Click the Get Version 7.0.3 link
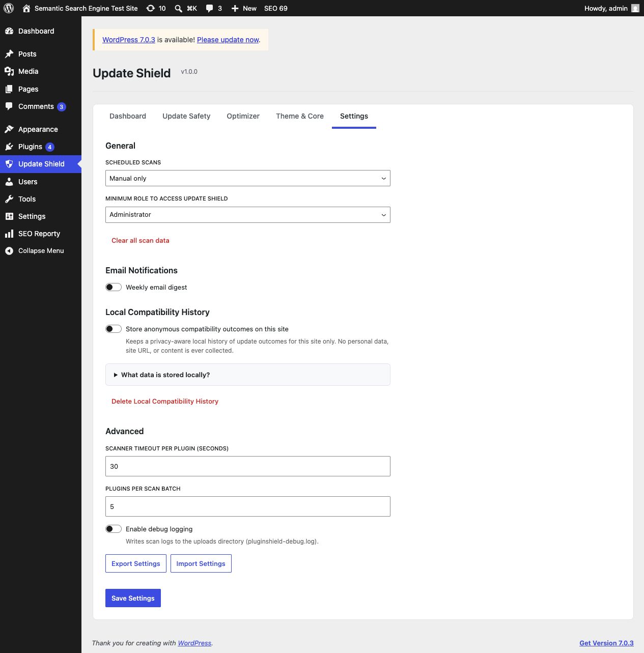The width and height of the screenshot is (644, 653). 606,643
